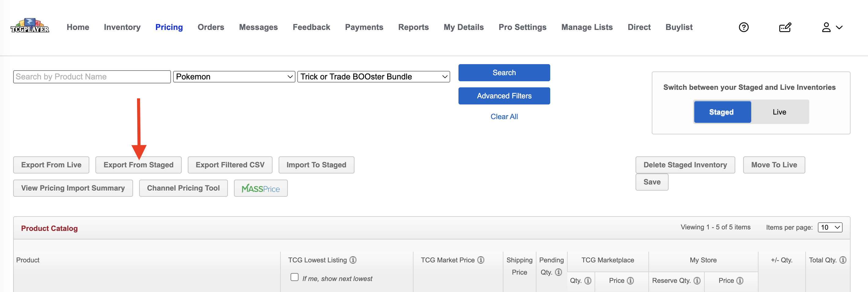Open the Trick or Trade Booster Bundle dropdown
The image size is (868, 292).
point(373,77)
